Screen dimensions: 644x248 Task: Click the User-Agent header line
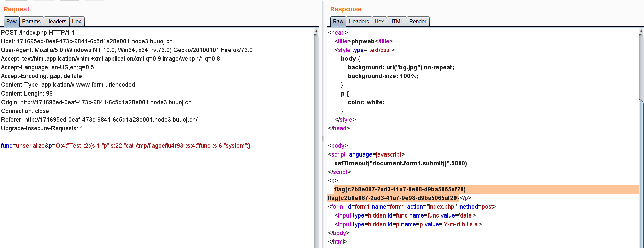coord(127,50)
